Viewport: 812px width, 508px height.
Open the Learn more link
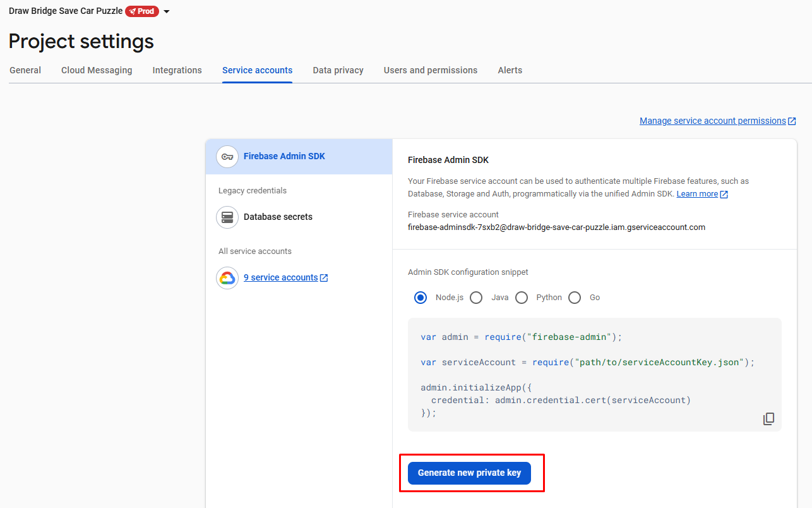click(x=697, y=194)
